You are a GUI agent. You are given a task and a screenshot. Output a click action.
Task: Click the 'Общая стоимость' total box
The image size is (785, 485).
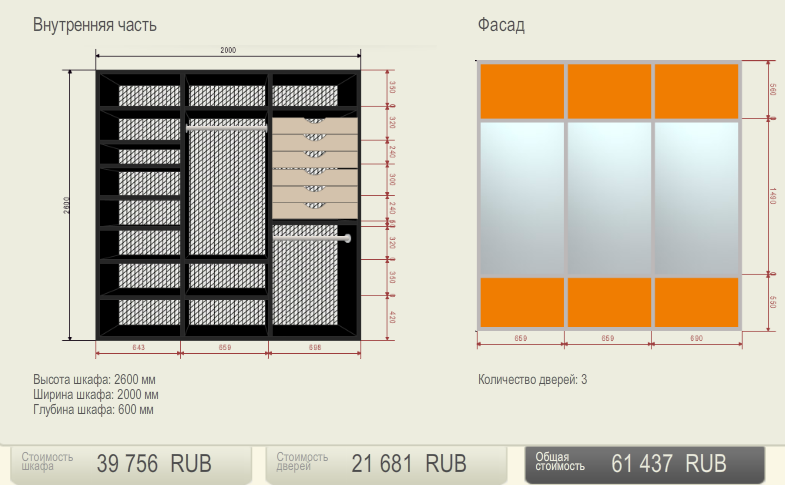(x=645, y=464)
